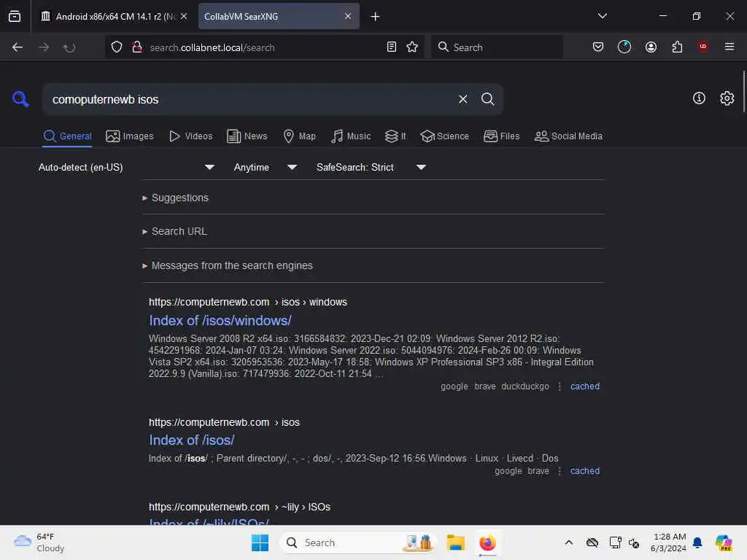Viewport: 747px width, 560px height.
Task: Click the Windows taskbar Search box
Action: click(359, 542)
